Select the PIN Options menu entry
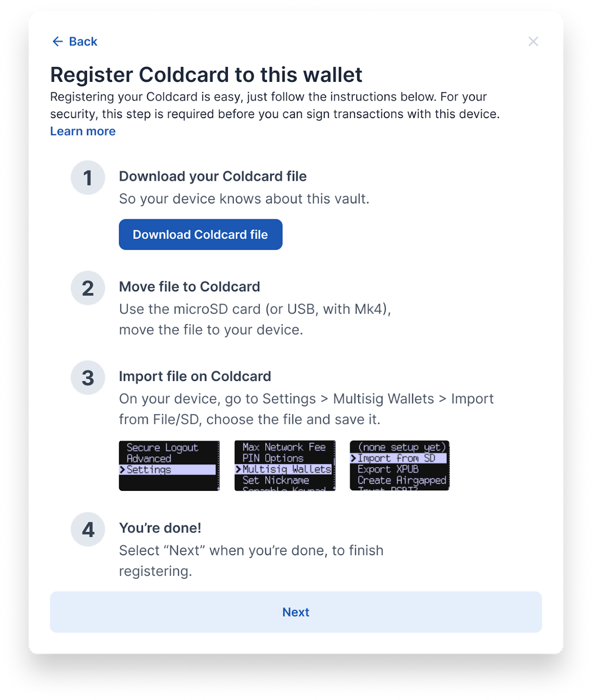 272,458
